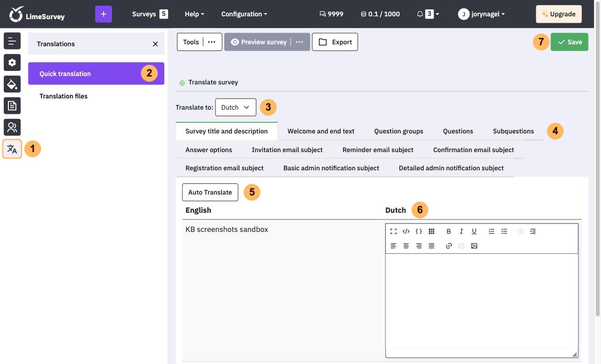
Task: Insert expression placeholder with curly braces icon
Action: [x=419, y=231]
